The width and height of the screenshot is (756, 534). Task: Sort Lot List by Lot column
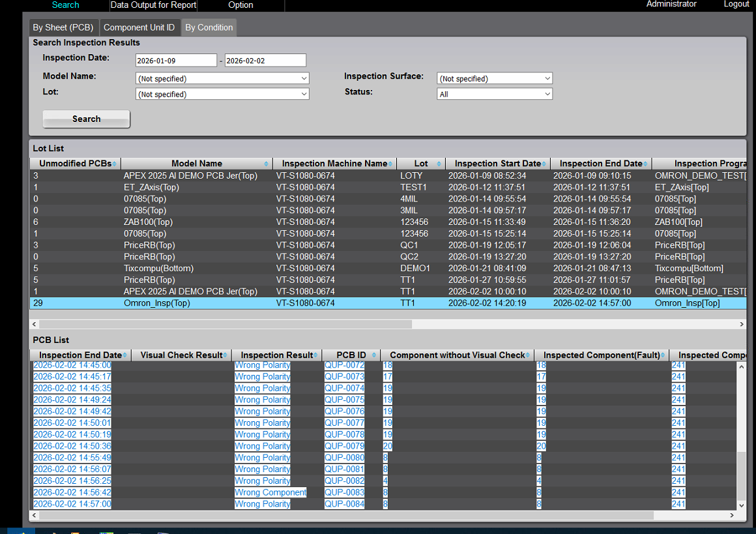(421, 164)
